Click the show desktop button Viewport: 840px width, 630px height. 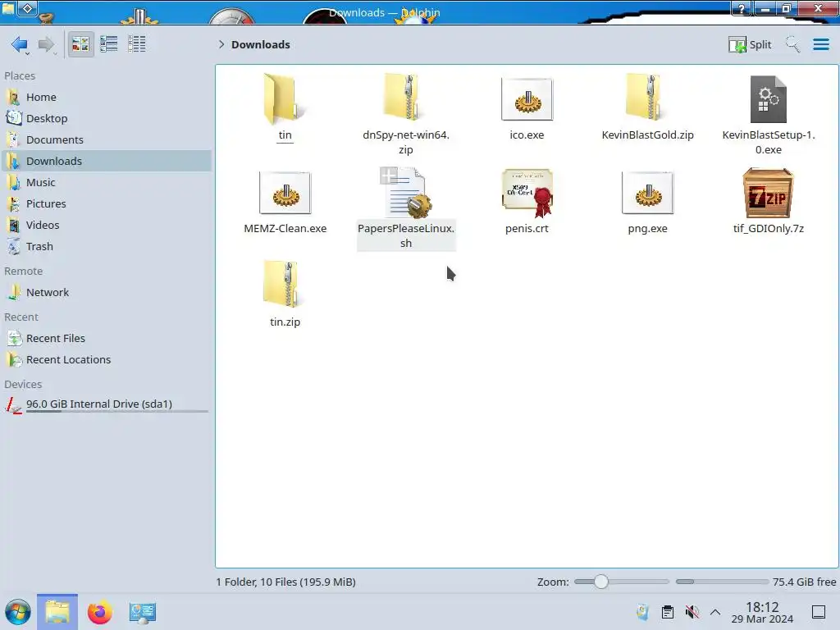(x=819, y=612)
